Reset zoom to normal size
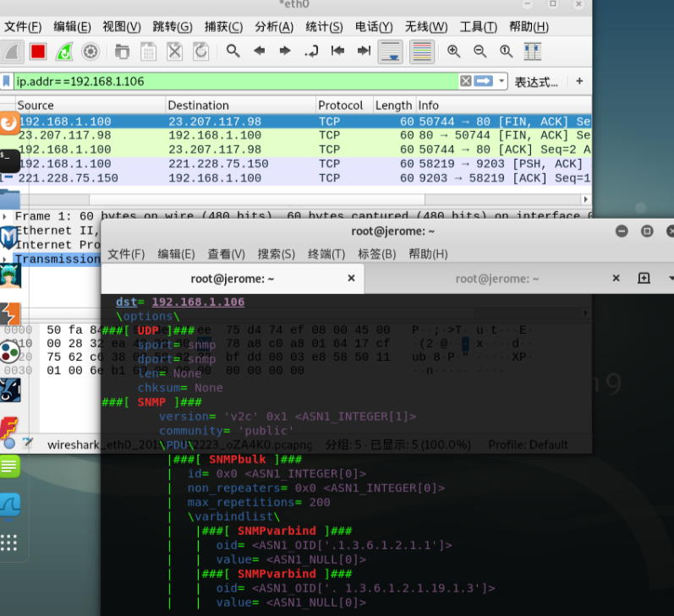674x616 pixels. pyautogui.click(x=506, y=52)
